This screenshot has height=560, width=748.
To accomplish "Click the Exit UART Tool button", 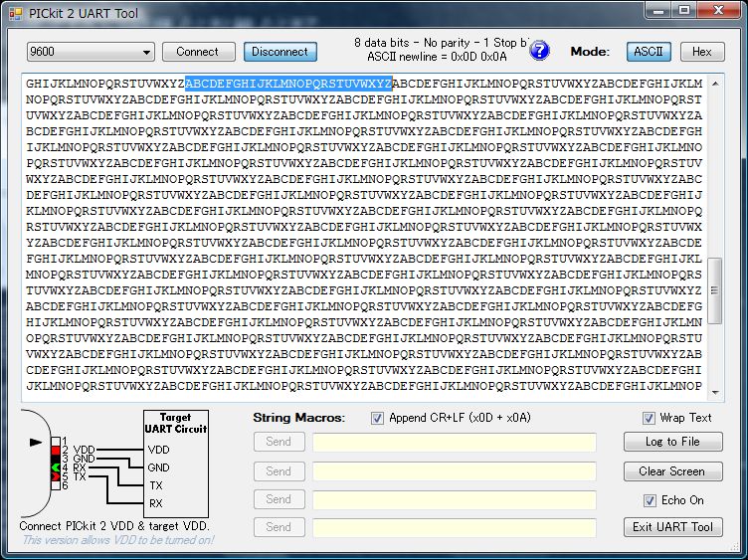I will click(x=672, y=527).
